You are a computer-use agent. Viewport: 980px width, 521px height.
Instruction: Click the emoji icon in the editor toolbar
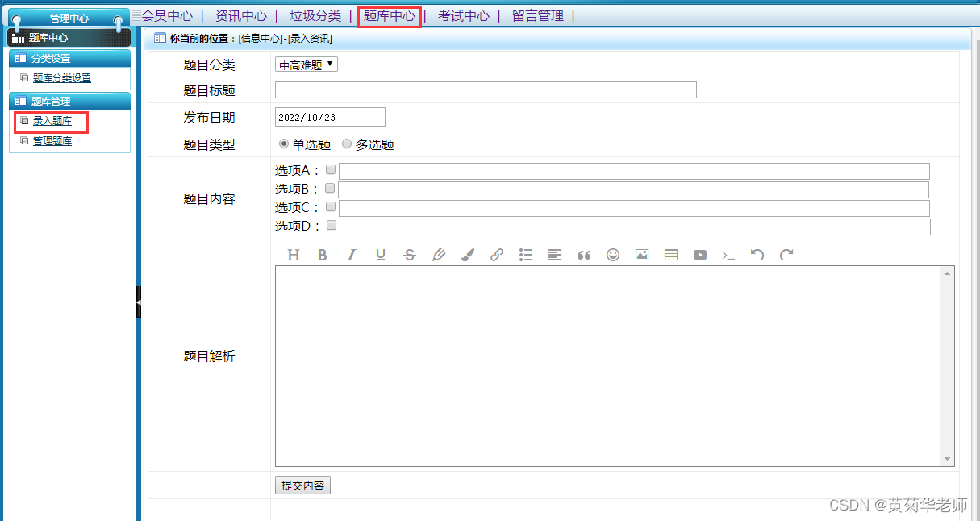click(x=612, y=255)
